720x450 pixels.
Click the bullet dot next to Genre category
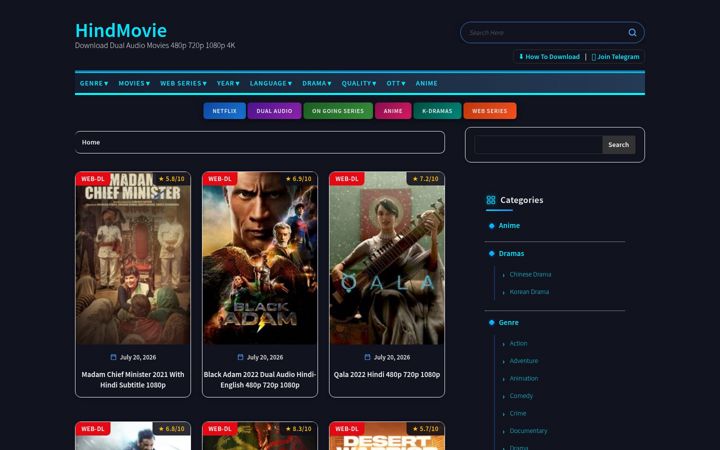pos(491,323)
